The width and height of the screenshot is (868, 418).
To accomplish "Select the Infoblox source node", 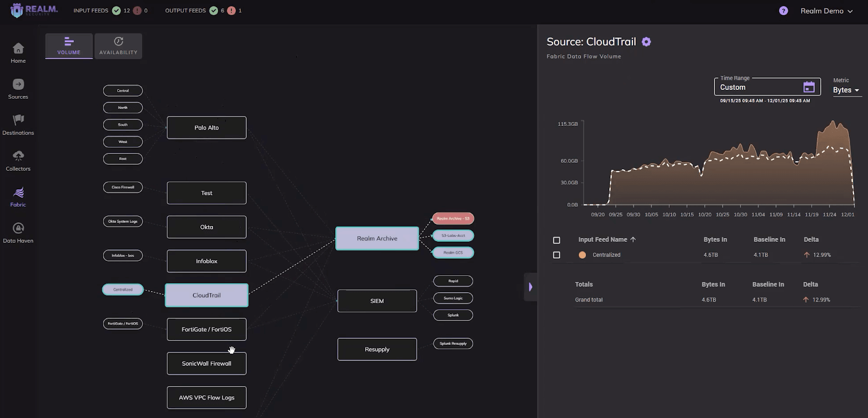I will point(207,261).
